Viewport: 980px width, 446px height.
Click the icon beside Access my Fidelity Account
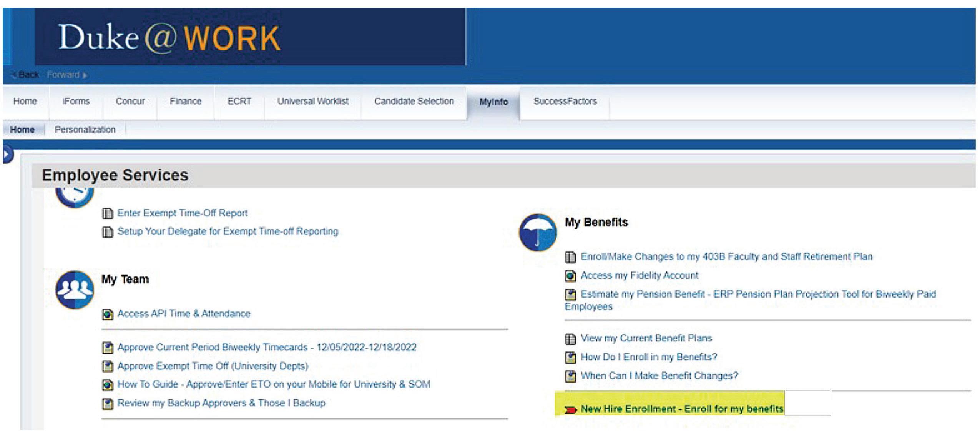click(x=571, y=275)
